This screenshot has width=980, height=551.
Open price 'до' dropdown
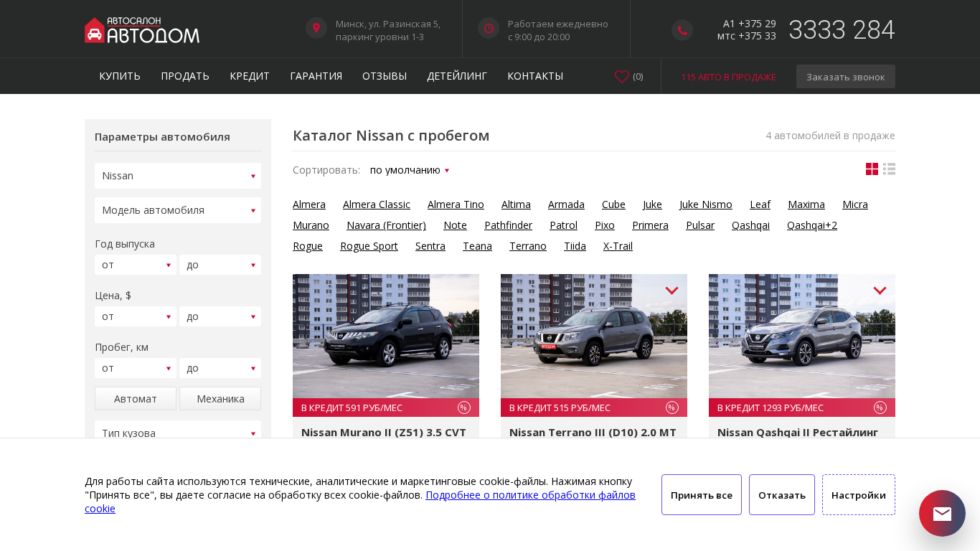(220, 316)
